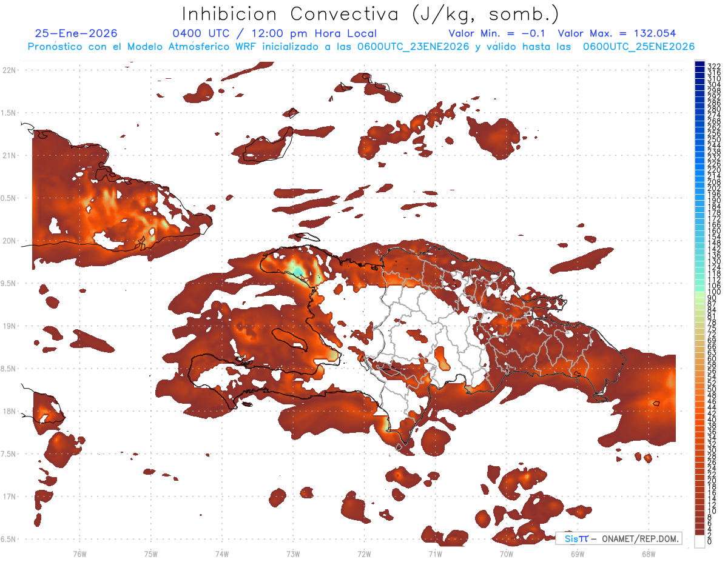The image size is (728, 562).
Task: Click the "68W" longitude label
Action: click(x=648, y=554)
